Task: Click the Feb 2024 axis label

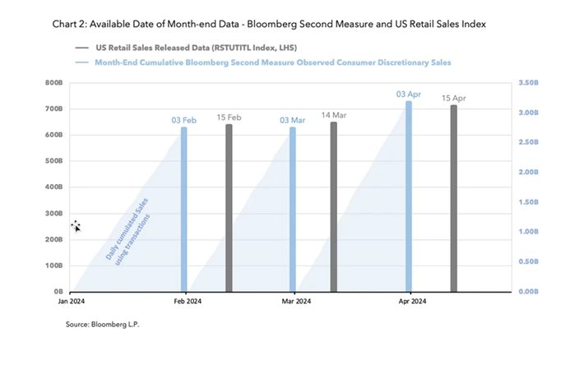Action: pyautogui.click(x=188, y=301)
